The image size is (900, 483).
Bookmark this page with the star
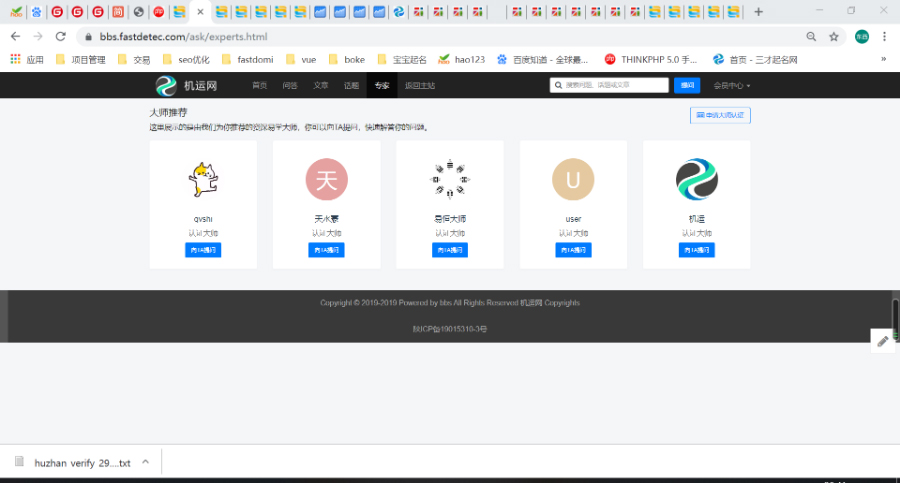(x=833, y=37)
